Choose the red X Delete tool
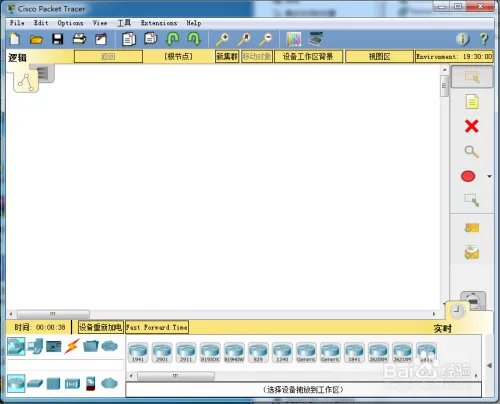The width and height of the screenshot is (500, 404). tap(471, 126)
